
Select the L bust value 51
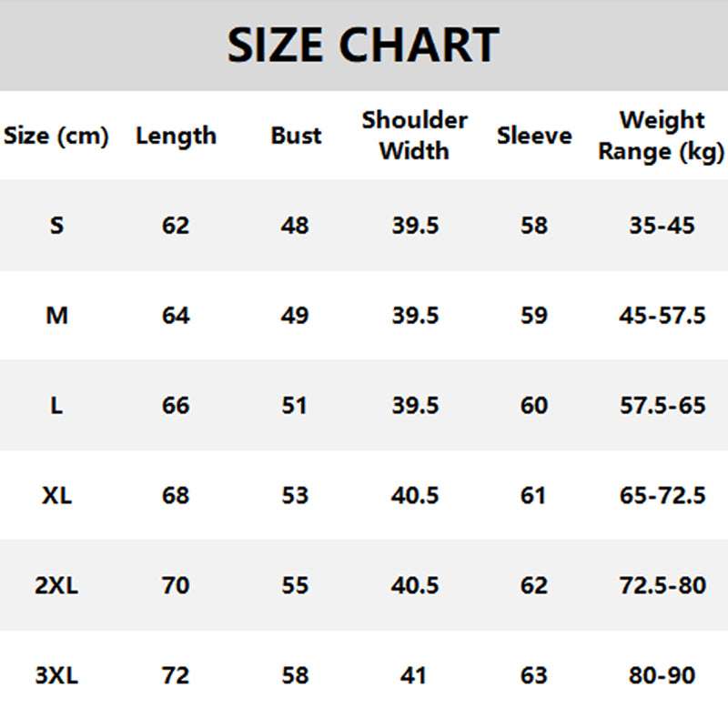coord(295,405)
